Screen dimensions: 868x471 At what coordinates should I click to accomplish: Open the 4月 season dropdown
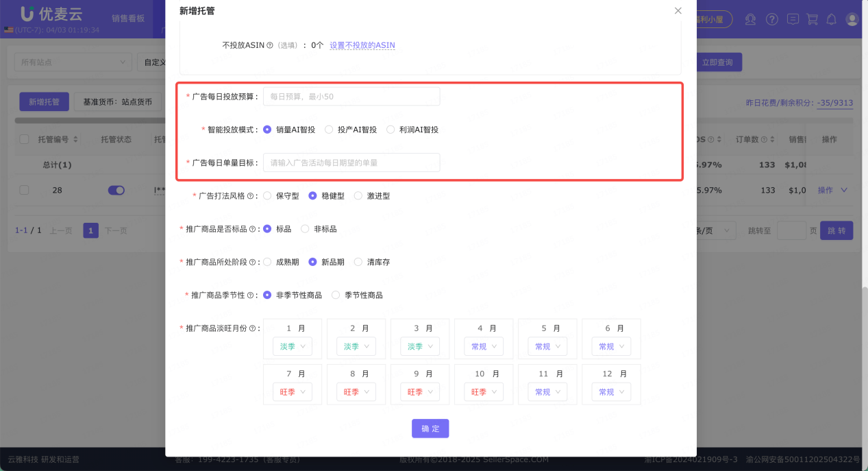point(484,346)
